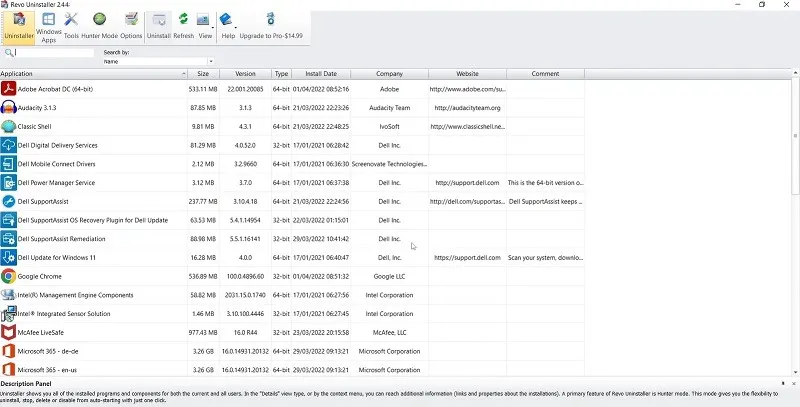Select Microsoft 365 - de-de icon
Viewport: 800px width, 407px height.
pos(9,351)
